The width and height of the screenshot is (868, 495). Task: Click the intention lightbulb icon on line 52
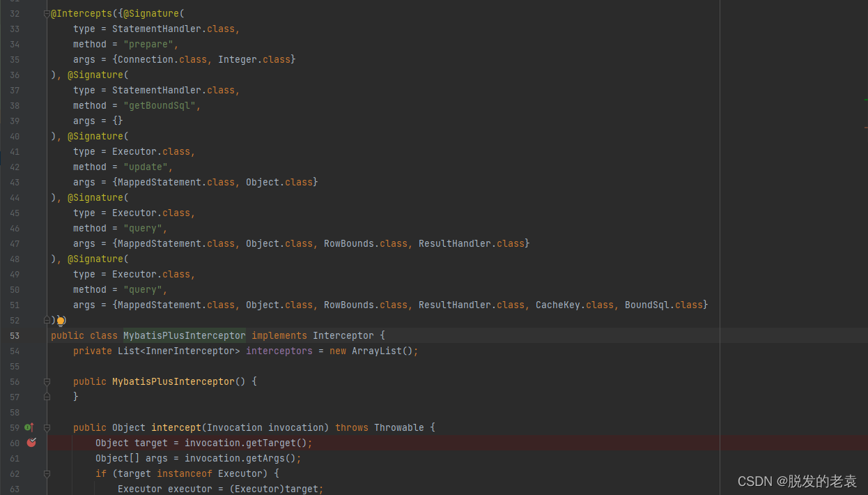pos(61,320)
